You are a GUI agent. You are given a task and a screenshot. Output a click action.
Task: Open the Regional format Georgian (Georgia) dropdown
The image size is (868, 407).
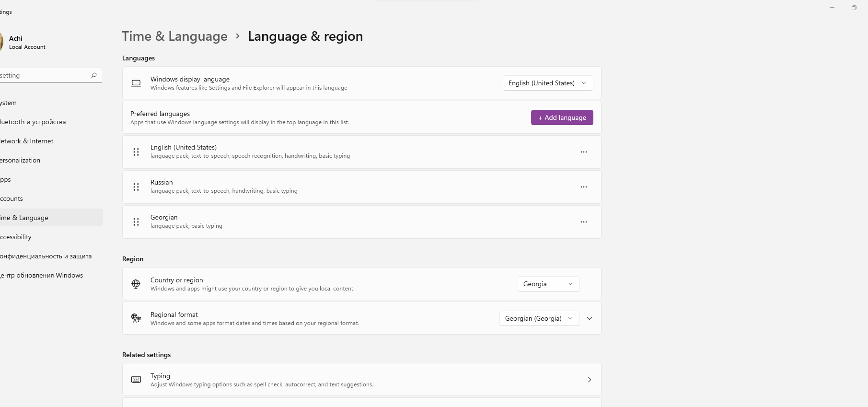pos(539,318)
